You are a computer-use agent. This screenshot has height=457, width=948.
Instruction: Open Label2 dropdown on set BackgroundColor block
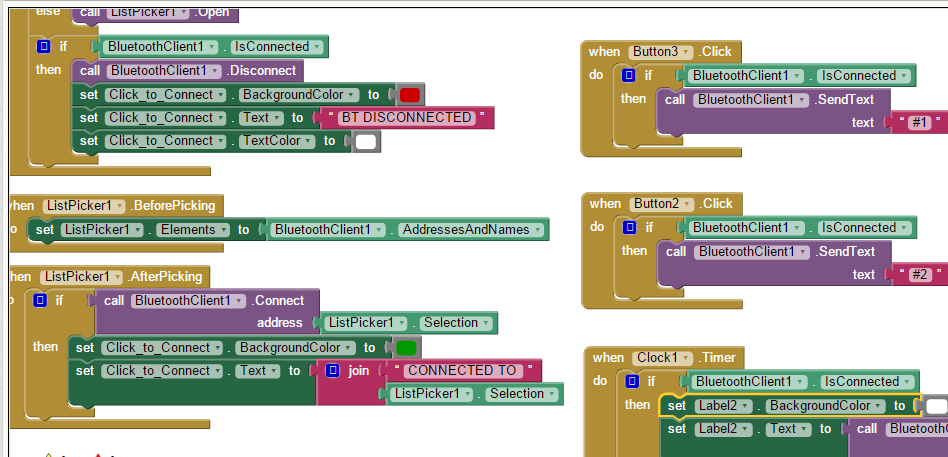click(724, 406)
